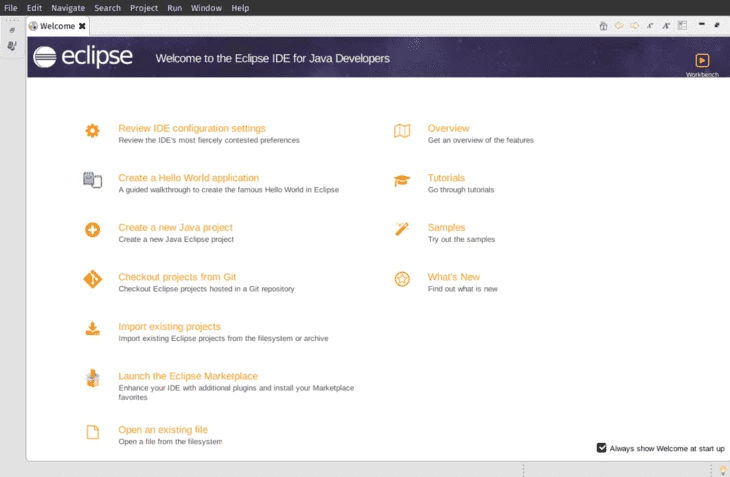Open the minimized Package Explorer sidebar icon
The height and width of the screenshot is (477, 730).
[x=12, y=46]
